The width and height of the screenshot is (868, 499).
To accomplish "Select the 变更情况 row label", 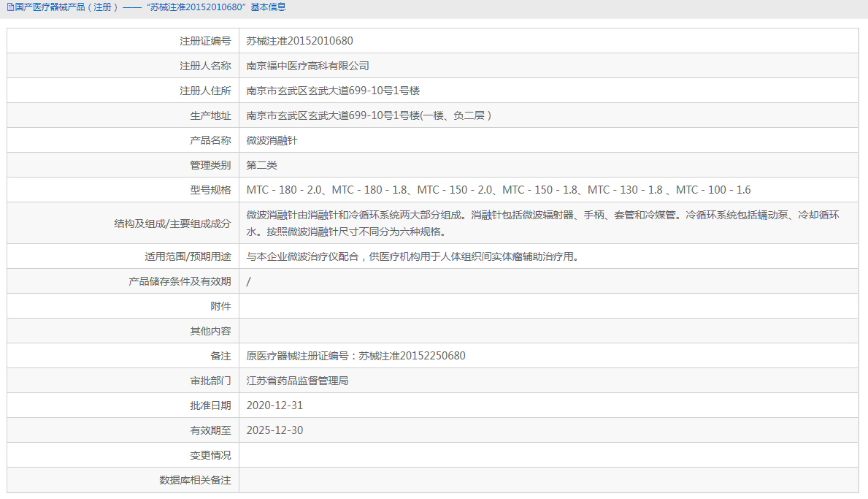I will 212,454.
